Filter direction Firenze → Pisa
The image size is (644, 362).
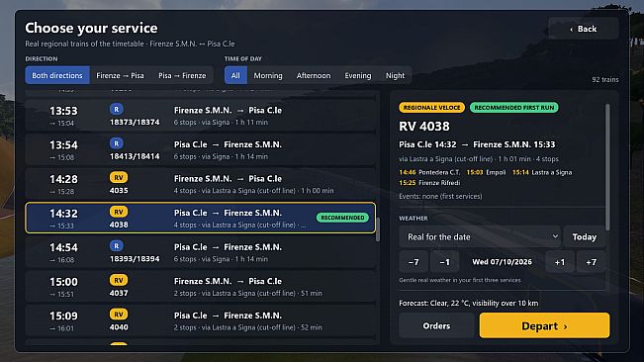coord(120,75)
